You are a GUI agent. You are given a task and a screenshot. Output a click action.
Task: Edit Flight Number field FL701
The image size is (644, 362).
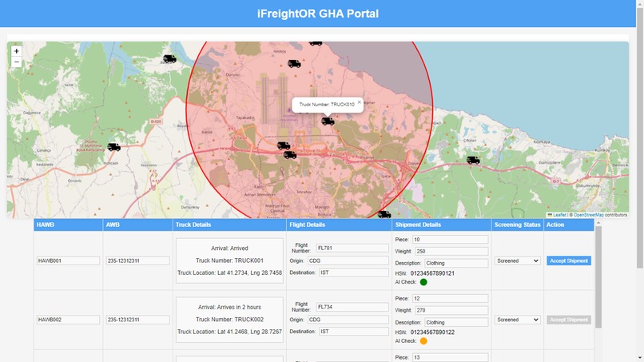pos(352,248)
